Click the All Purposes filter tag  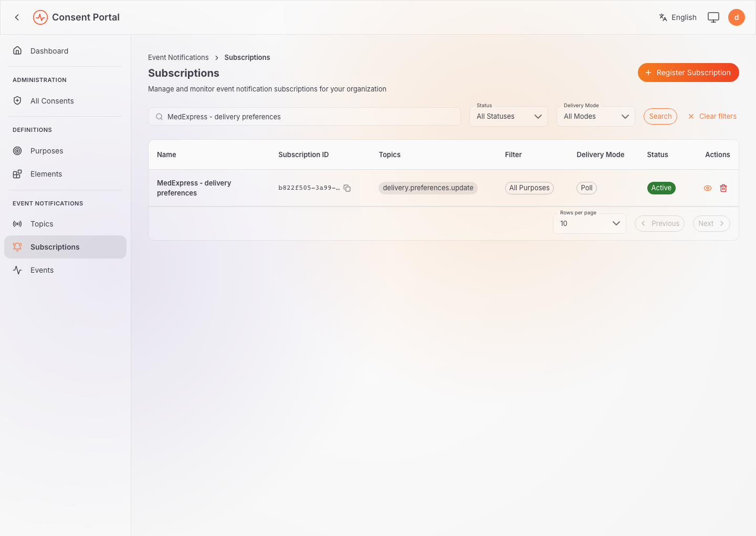[529, 188]
